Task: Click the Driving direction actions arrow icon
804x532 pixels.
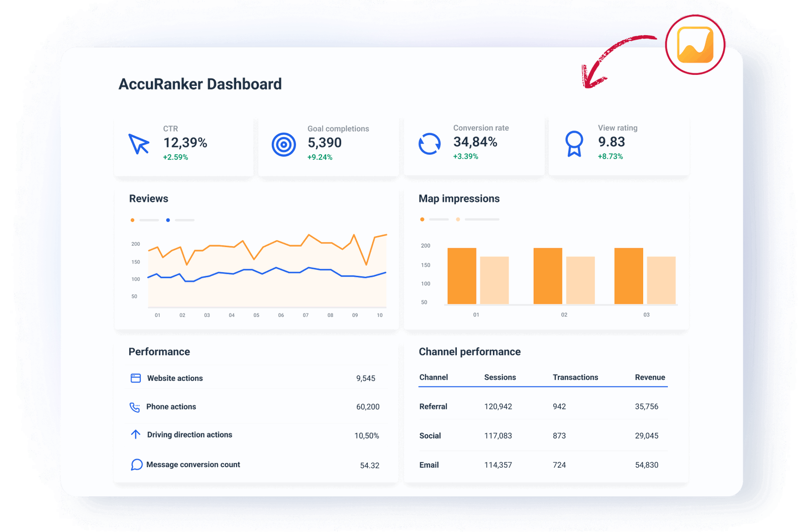Action: tap(135, 435)
